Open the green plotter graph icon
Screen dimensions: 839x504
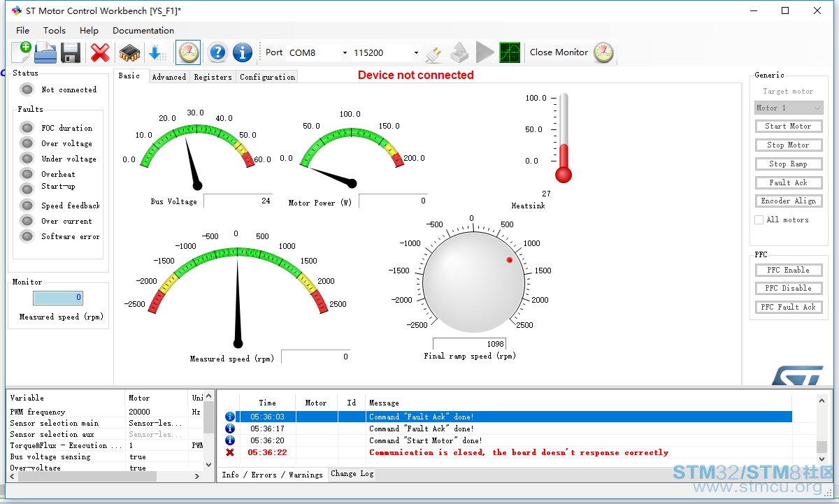(x=510, y=52)
